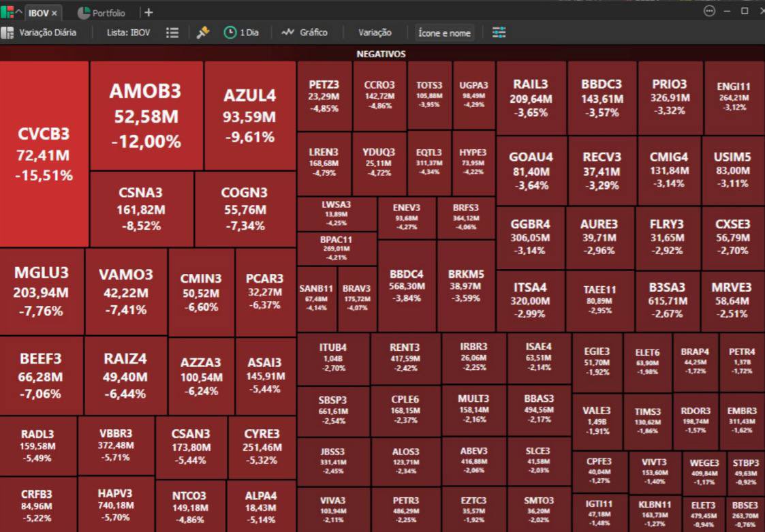Click the ITUB4 tile

(332, 359)
